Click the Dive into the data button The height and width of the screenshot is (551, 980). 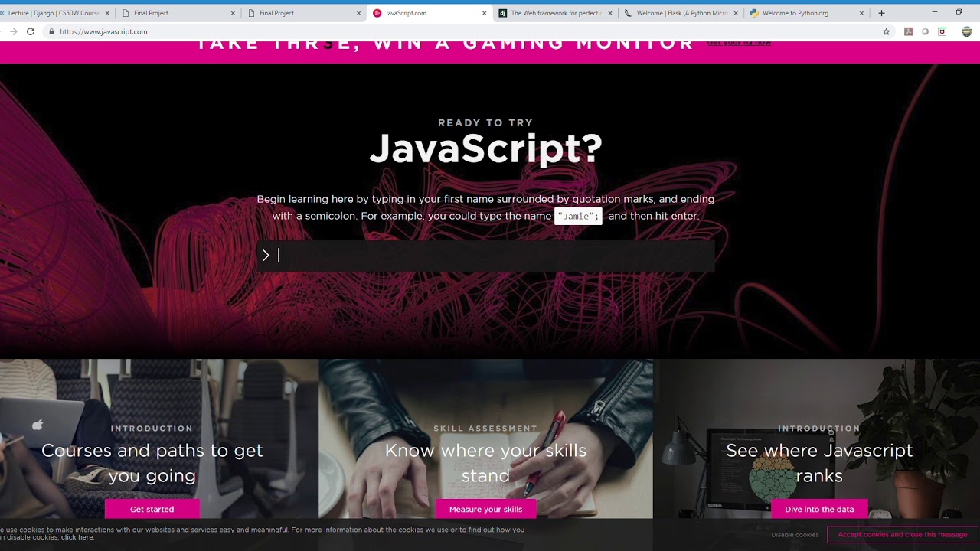[819, 509]
